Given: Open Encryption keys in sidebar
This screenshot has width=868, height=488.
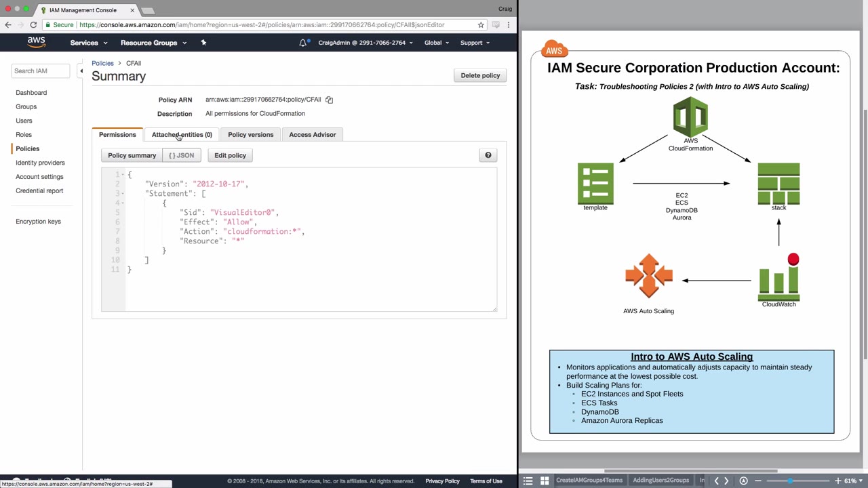Looking at the screenshot, I should (38, 222).
